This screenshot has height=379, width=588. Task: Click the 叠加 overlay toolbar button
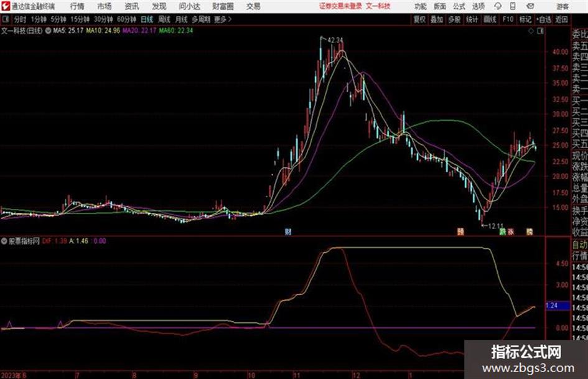(x=437, y=19)
